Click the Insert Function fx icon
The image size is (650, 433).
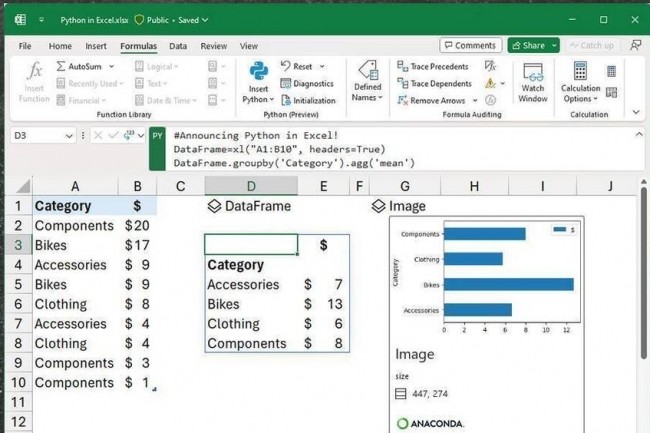coord(34,71)
